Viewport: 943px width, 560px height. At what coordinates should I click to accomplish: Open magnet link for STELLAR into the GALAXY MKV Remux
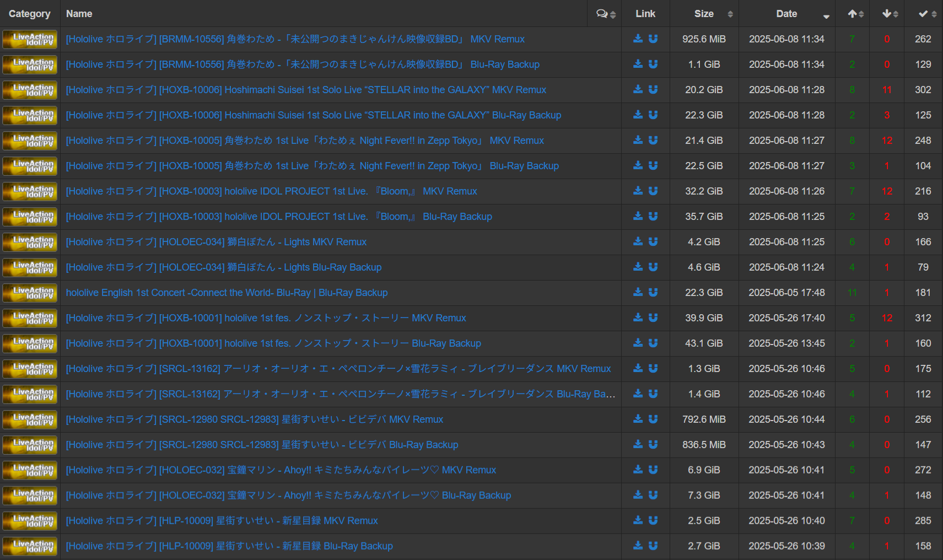click(x=653, y=89)
